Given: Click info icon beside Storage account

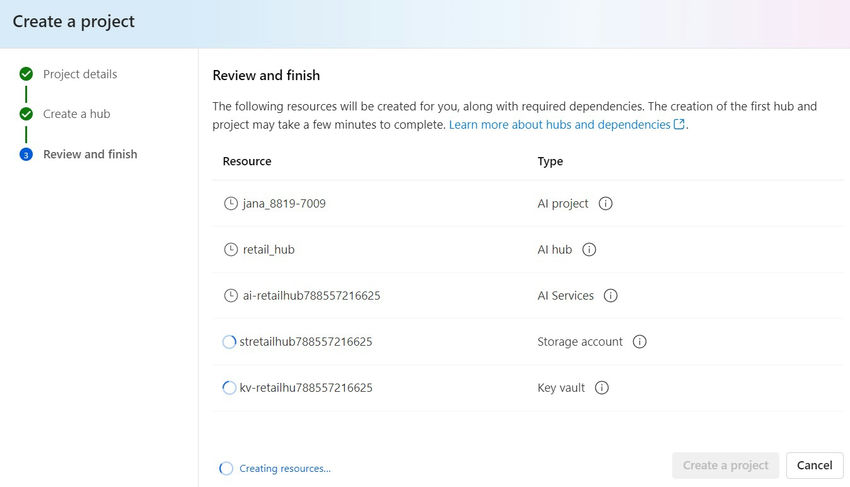Looking at the screenshot, I should click(x=640, y=341).
